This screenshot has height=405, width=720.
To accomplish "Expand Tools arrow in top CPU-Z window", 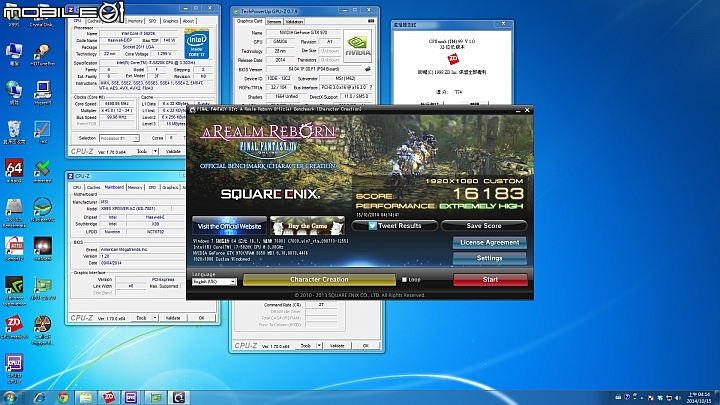I will coord(155,151).
